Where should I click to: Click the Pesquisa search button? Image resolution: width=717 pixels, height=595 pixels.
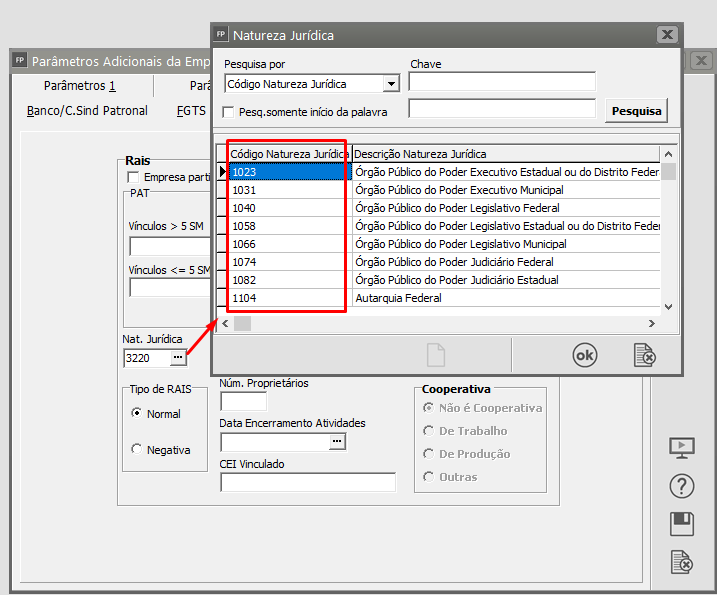point(636,110)
